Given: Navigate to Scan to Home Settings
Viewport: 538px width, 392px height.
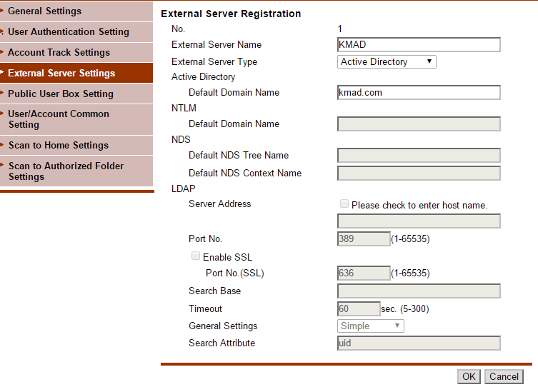Looking at the screenshot, I should tap(76, 146).
